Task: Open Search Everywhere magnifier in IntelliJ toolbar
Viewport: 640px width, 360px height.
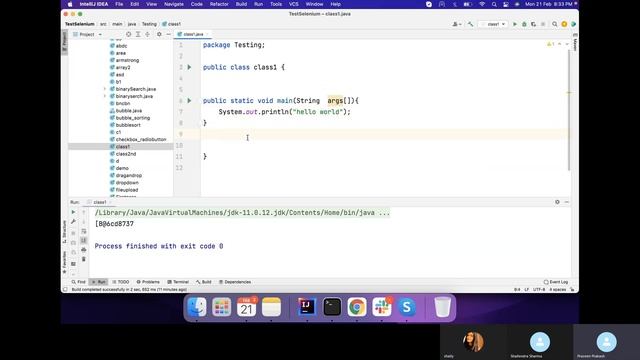Action: point(555,24)
